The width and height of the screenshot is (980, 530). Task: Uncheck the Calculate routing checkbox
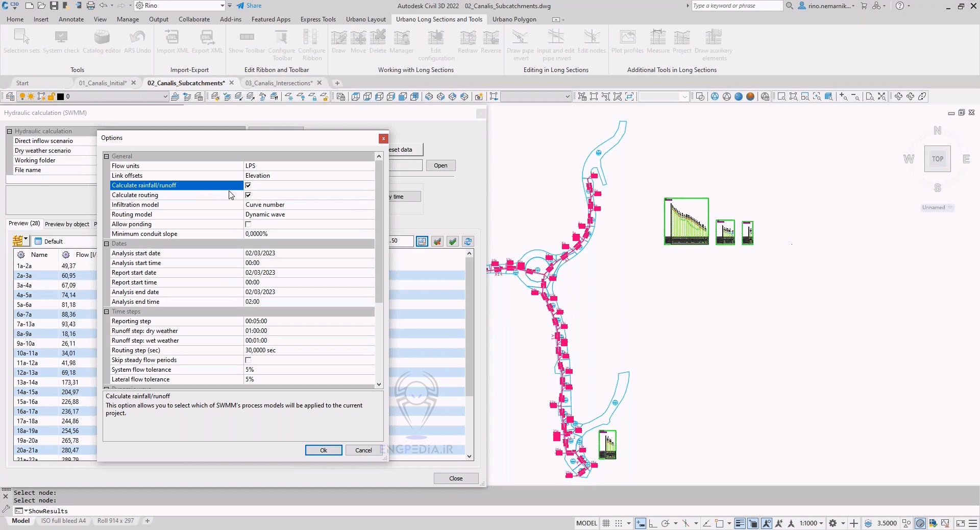pyautogui.click(x=248, y=195)
